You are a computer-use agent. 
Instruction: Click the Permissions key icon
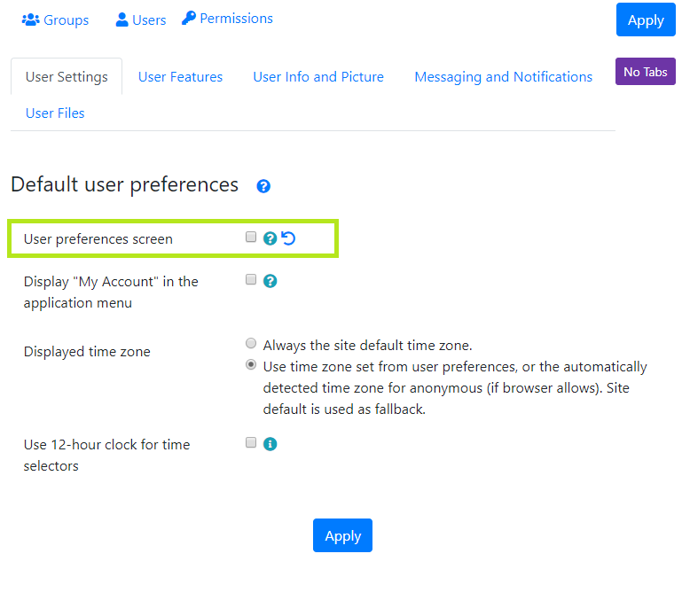click(188, 18)
